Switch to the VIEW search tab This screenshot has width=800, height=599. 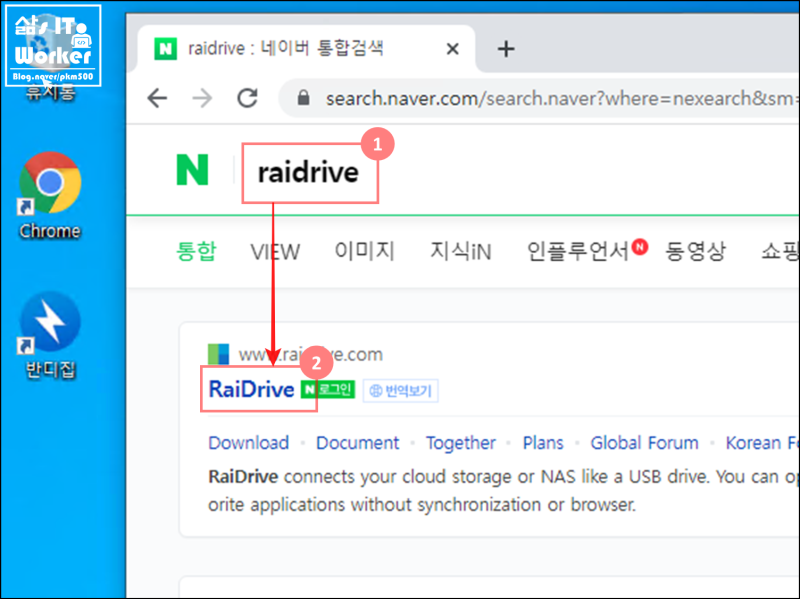point(275,252)
